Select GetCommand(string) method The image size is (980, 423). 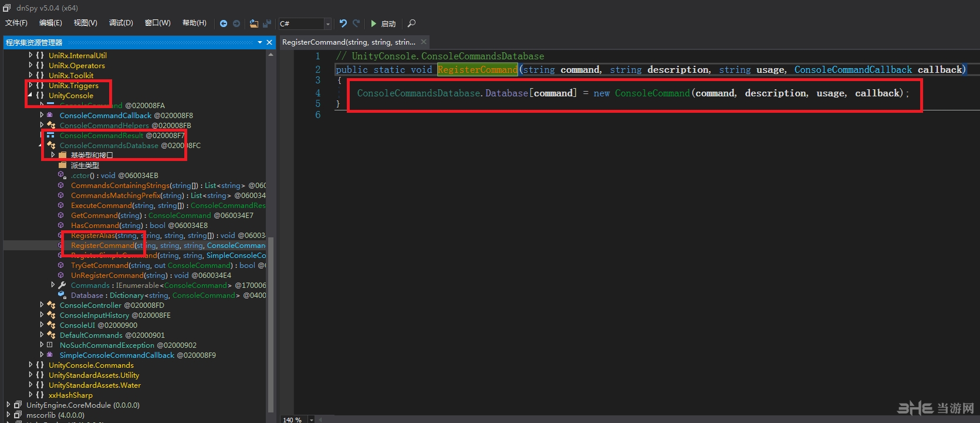tap(163, 215)
